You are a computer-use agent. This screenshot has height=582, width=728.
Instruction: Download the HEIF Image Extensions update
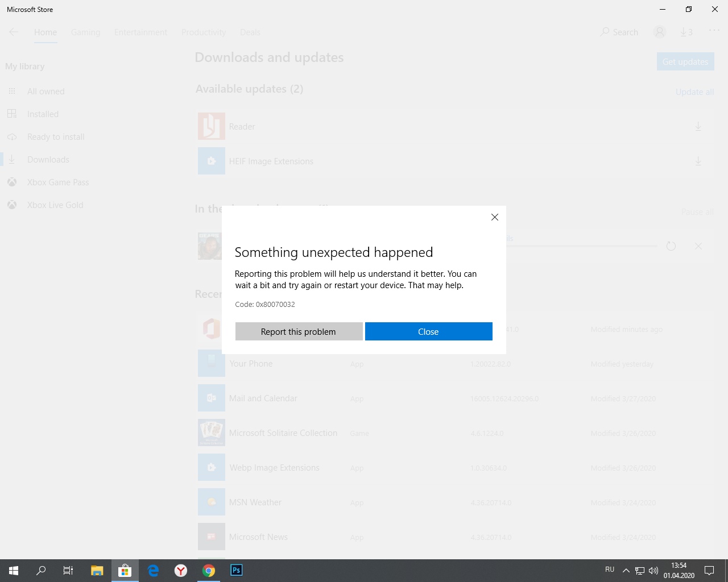point(698,161)
